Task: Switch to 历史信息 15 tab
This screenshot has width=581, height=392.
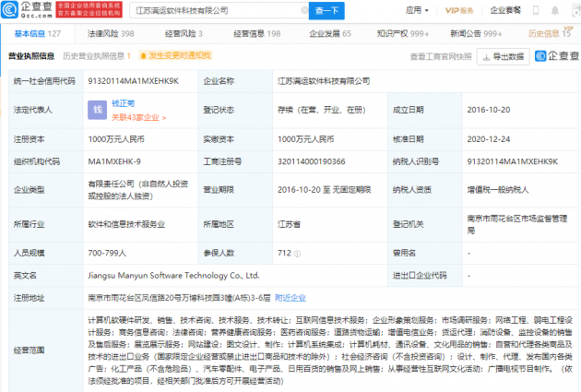Action: 550,33
